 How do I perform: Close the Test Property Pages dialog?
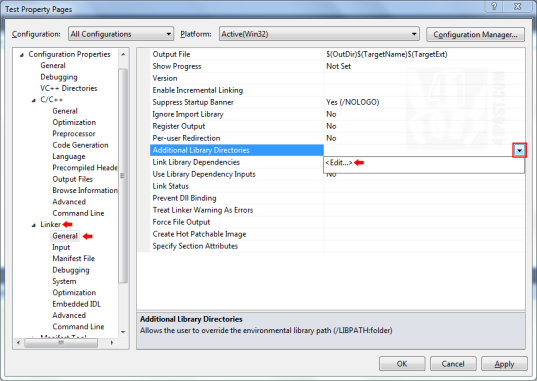tap(518, 6)
